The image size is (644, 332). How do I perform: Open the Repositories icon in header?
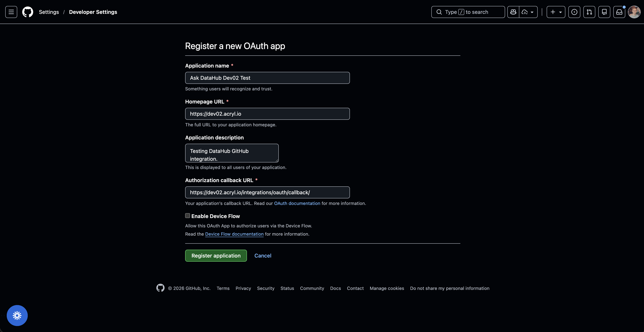point(604,12)
